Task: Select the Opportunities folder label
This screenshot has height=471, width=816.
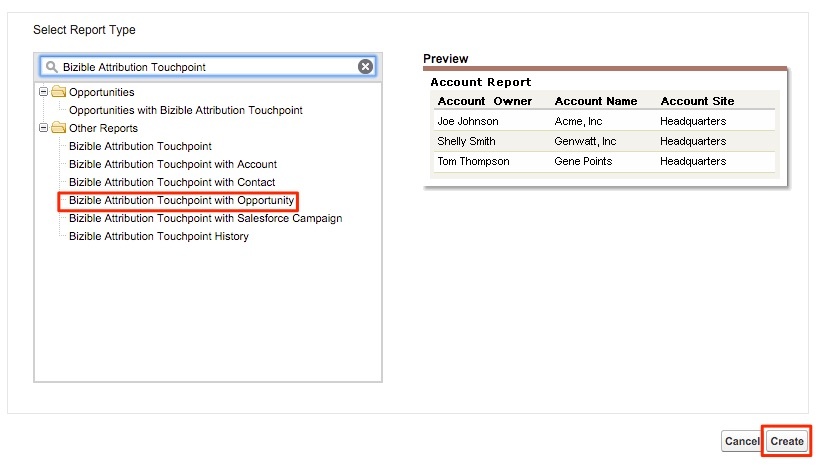Action: coord(101,92)
